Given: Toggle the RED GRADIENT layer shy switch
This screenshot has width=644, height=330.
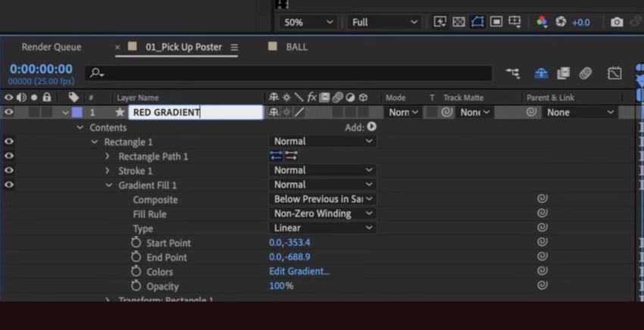Looking at the screenshot, I should [x=274, y=112].
